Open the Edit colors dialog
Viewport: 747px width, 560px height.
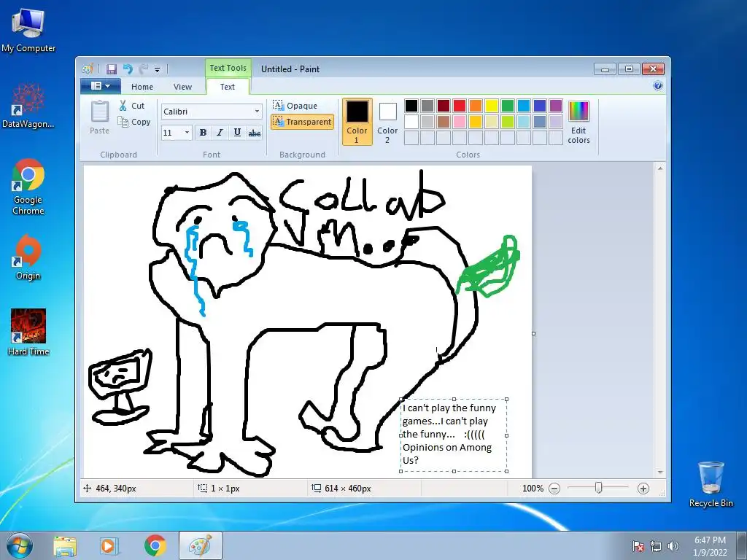(578, 122)
